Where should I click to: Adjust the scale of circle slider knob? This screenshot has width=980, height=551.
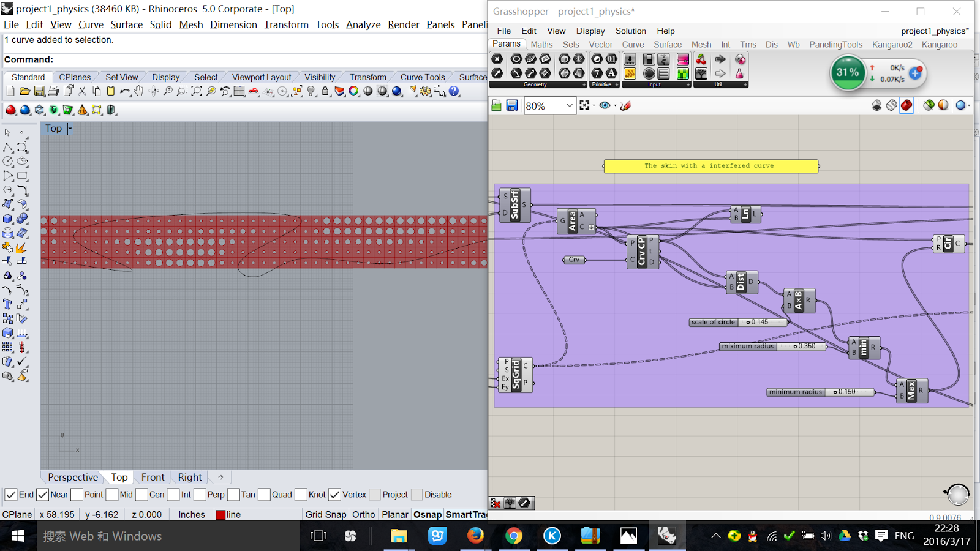tap(748, 322)
